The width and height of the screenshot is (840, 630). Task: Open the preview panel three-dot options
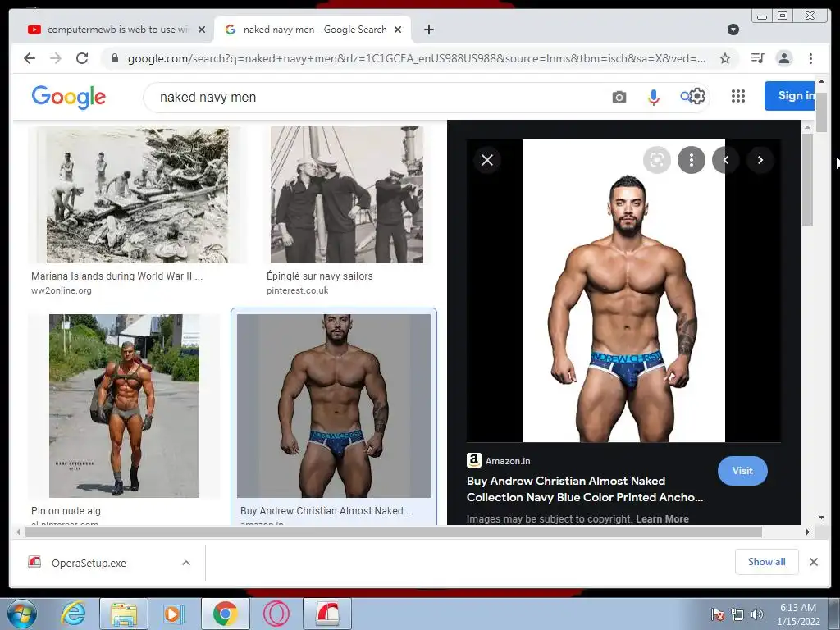(691, 160)
